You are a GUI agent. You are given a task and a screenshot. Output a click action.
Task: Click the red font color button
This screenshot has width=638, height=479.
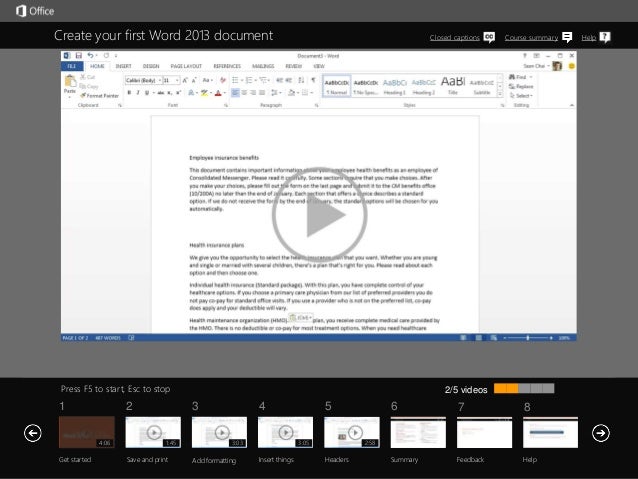pyautogui.click(x=218, y=93)
